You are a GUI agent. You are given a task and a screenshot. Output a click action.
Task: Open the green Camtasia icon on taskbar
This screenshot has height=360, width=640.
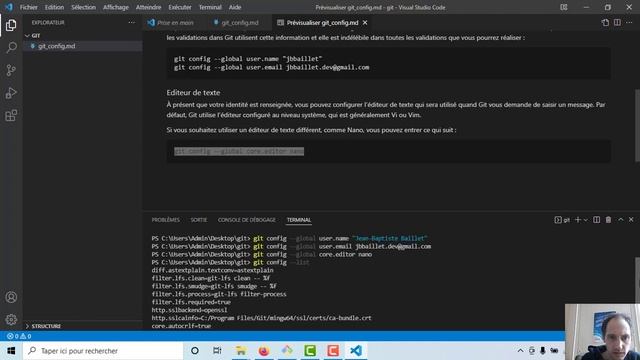point(310,351)
